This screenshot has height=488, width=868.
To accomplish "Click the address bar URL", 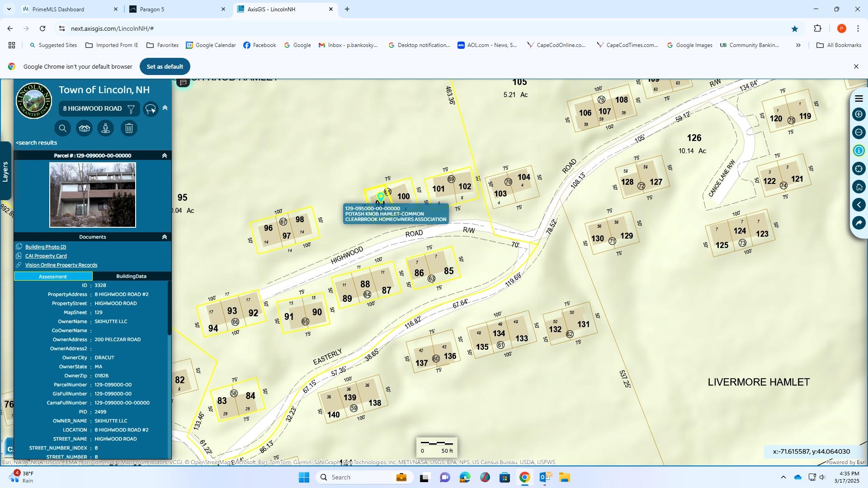I will pyautogui.click(x=112, y=28).
